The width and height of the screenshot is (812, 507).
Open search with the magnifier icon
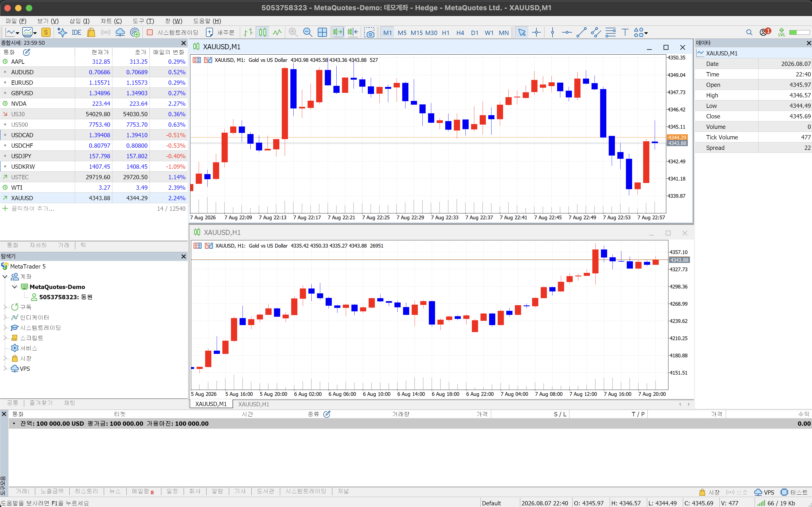pyautogui.click(x=749, y=33)
